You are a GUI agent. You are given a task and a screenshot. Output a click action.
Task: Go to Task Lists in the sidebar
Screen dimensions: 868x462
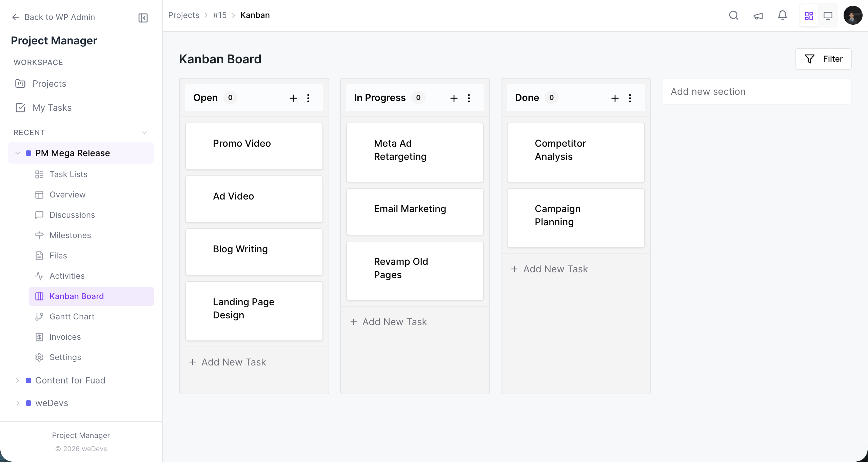tap(68, 174)
